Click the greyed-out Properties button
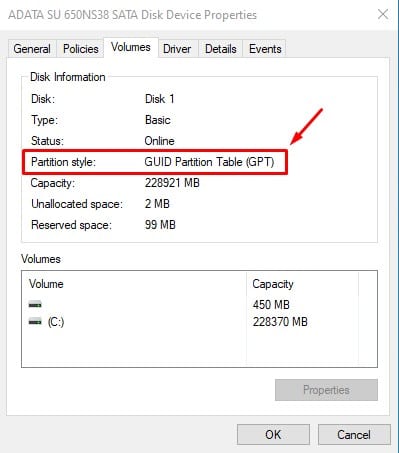 [326, 390]
